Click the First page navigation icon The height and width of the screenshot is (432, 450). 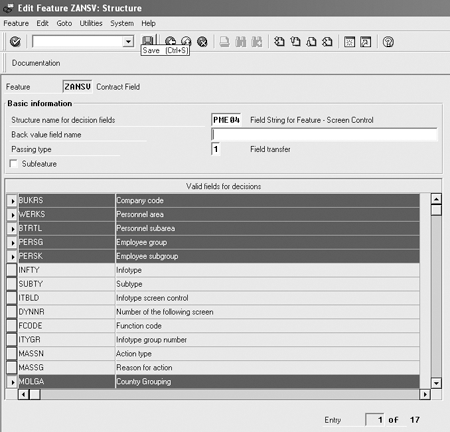click(x=279, y=42)
